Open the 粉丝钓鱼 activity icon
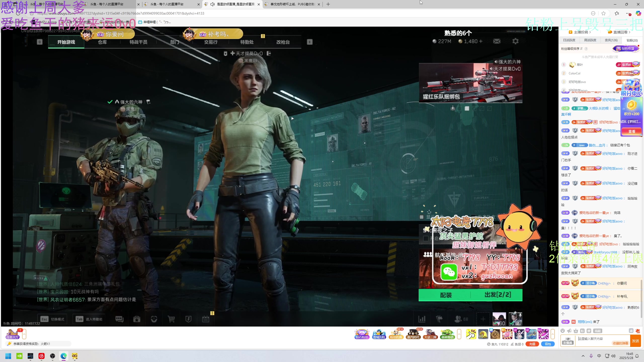 coord(396,334)
